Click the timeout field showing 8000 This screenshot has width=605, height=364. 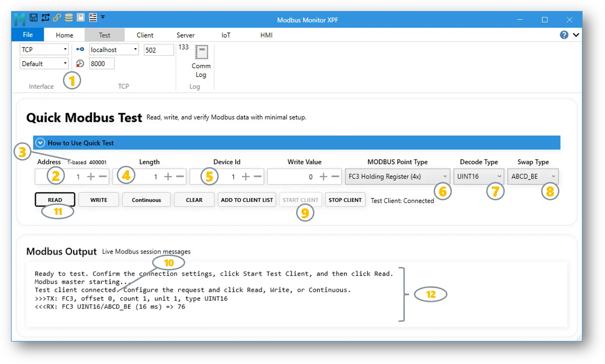[x=102, y=64]
